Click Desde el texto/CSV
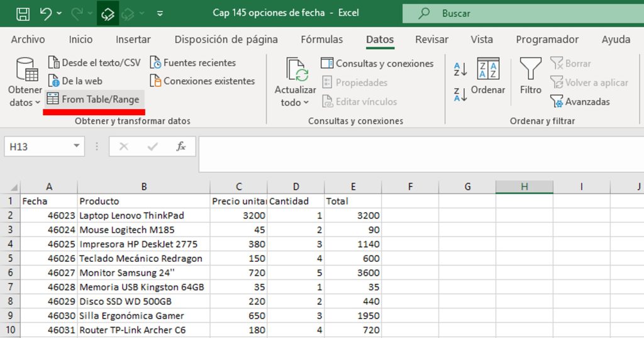 tap(94, 62)
